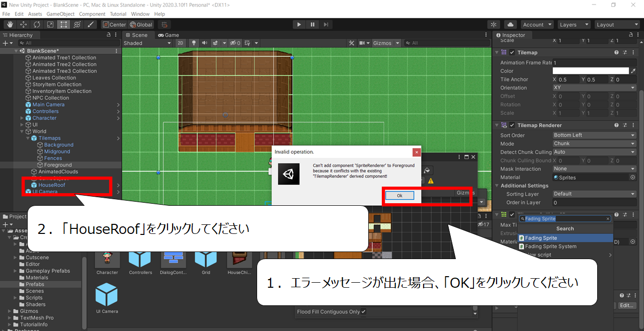Select the Move tool

tap(24, 24)
